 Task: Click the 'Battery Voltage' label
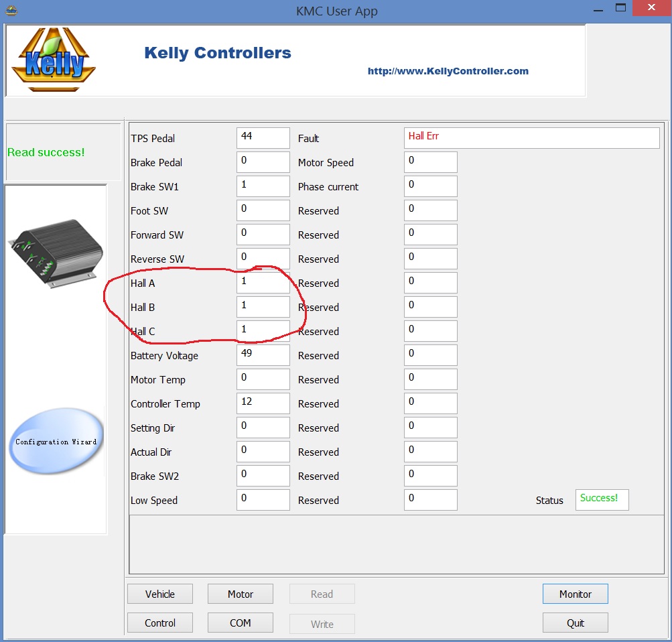click(x=164, y=356)
